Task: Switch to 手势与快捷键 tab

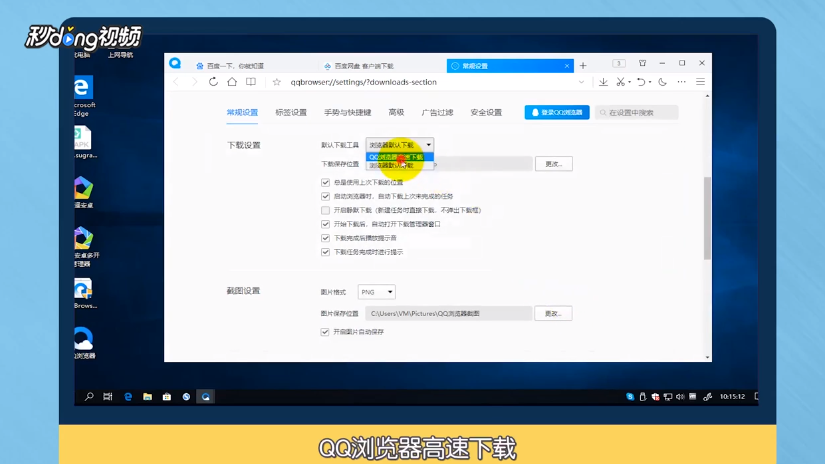Action: tap(348, 113)
